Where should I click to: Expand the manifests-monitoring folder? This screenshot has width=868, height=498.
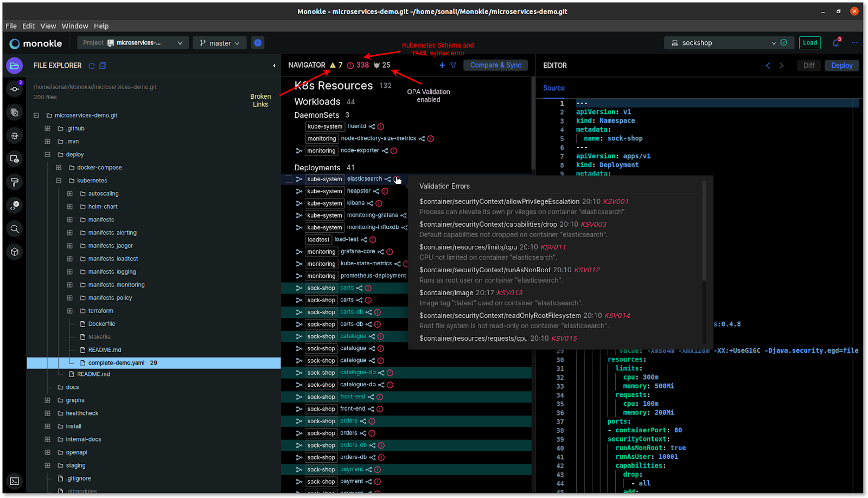point(69,285)
